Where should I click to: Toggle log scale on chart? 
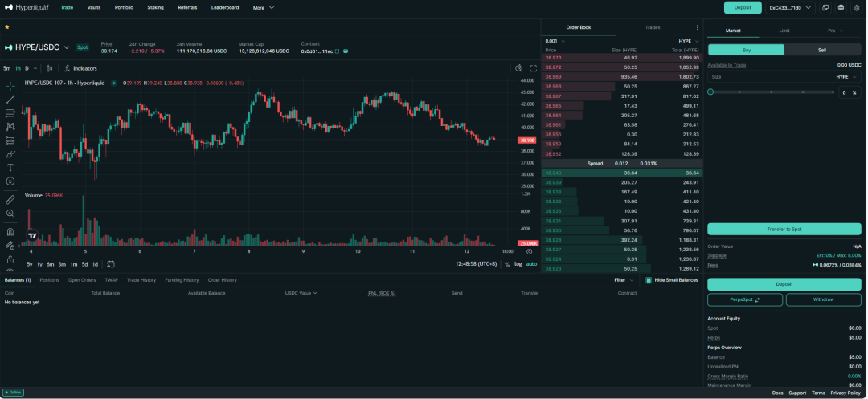[518, 264]
